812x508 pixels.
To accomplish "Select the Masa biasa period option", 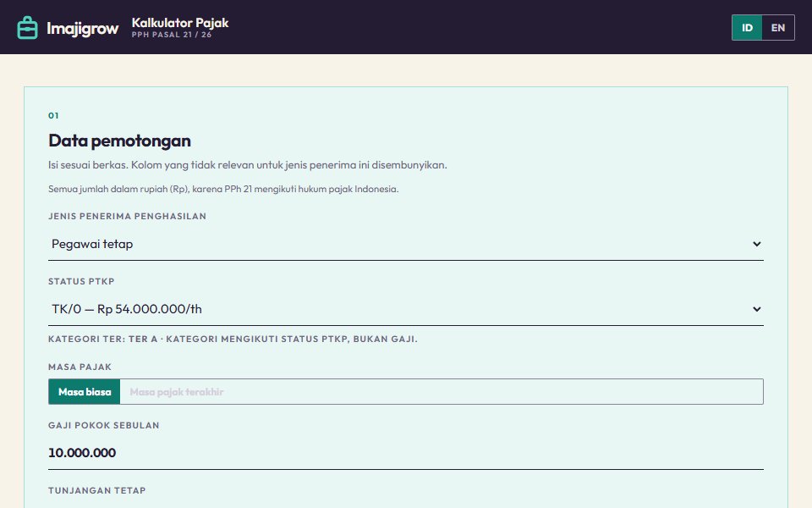I will click(85, 392).
